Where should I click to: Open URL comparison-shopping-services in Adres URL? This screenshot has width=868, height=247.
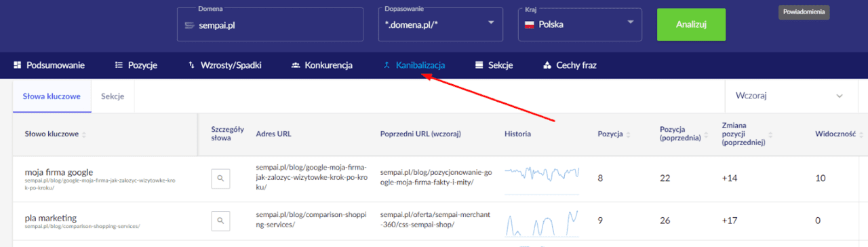(312, 220)
